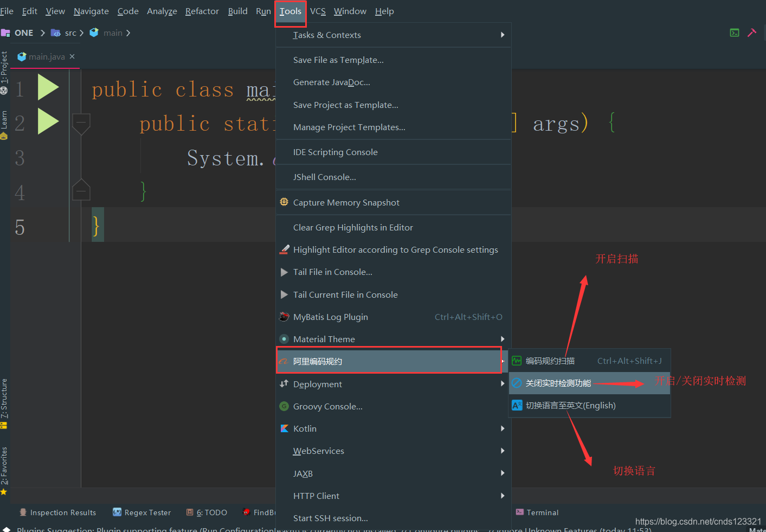Open the Code menu

tap(128, 11)
